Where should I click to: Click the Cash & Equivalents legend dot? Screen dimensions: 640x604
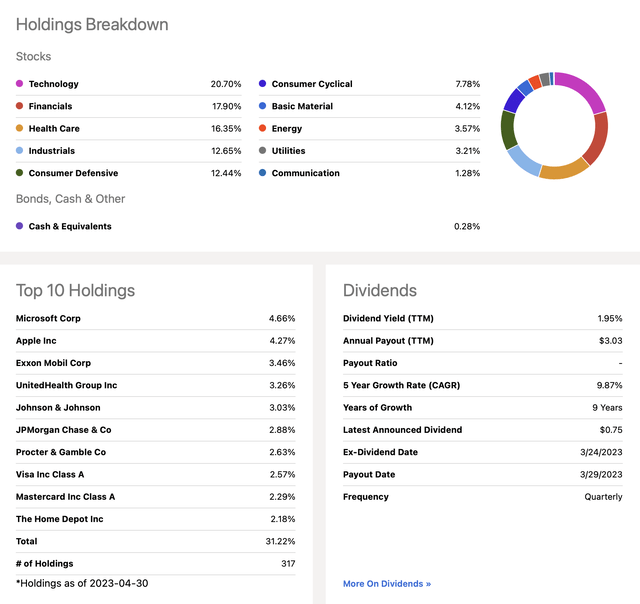point(19,226)
